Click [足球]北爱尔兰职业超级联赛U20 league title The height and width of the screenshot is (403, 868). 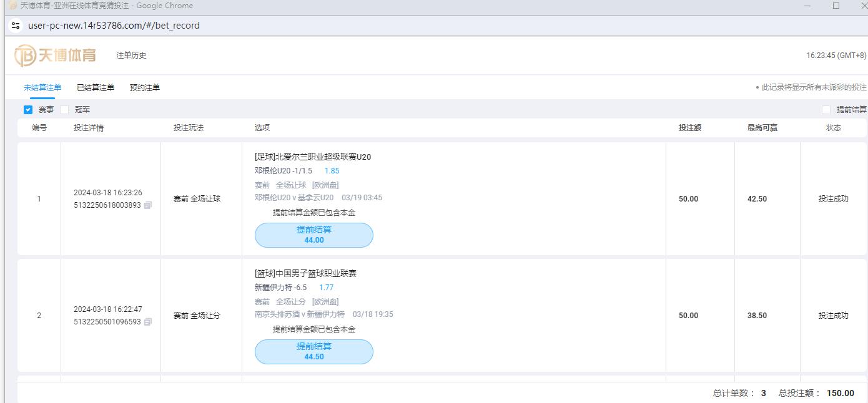(313, 157)
